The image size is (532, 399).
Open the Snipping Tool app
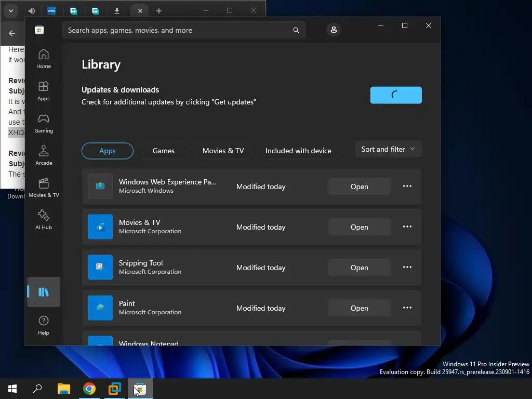point(360,268)
